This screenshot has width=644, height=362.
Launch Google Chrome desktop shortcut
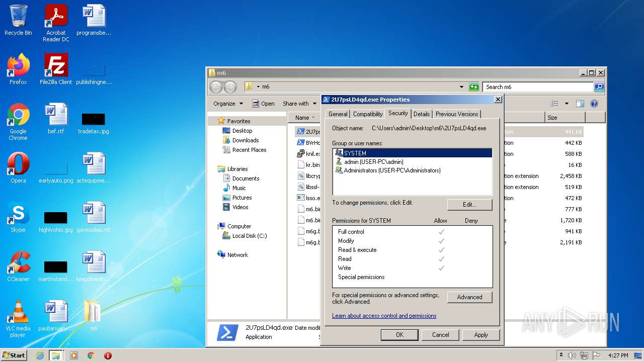(18, 121)
